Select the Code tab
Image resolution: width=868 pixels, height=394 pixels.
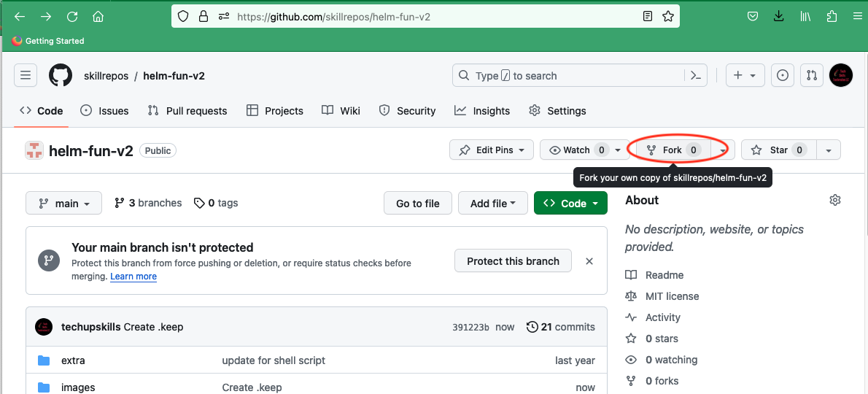[41, 111]
